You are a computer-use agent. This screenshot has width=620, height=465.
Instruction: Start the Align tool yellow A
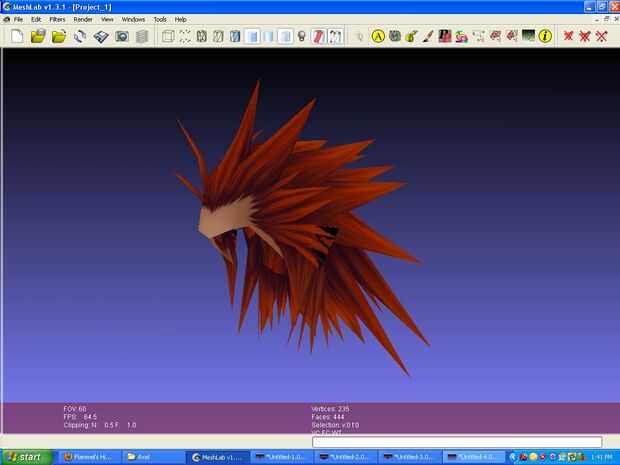tap(378, 36)
